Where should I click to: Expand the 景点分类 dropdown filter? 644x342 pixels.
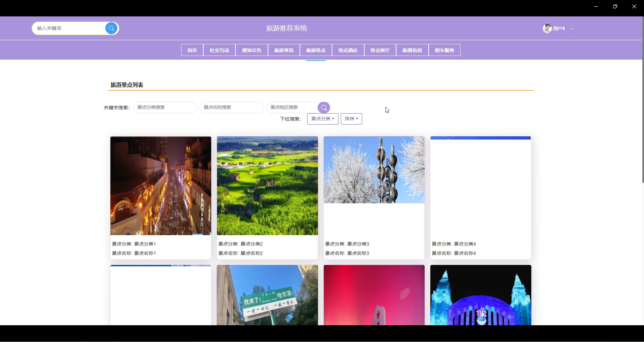tap(323, 119)
